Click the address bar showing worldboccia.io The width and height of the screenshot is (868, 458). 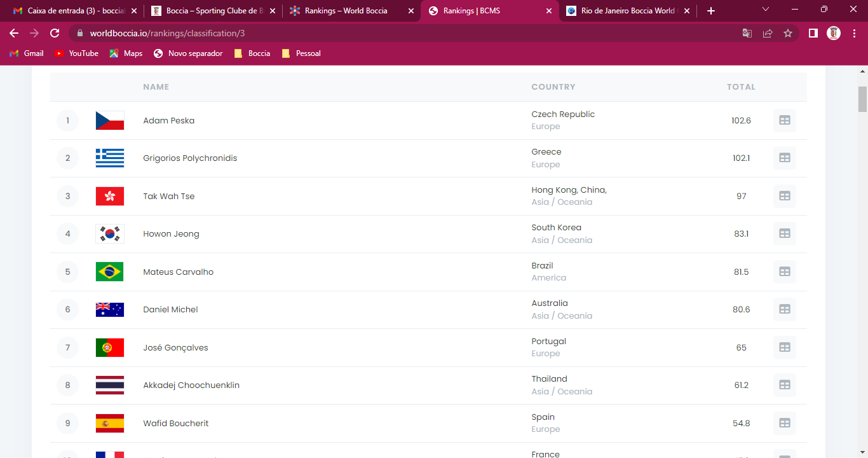tap(407, 33)
